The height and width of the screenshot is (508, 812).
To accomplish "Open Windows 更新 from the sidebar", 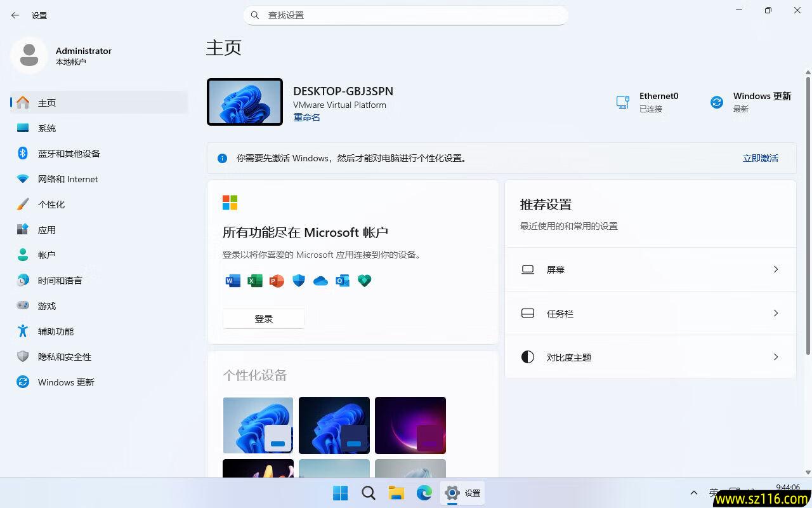I will pyautogui.click(x=66, y=382).
